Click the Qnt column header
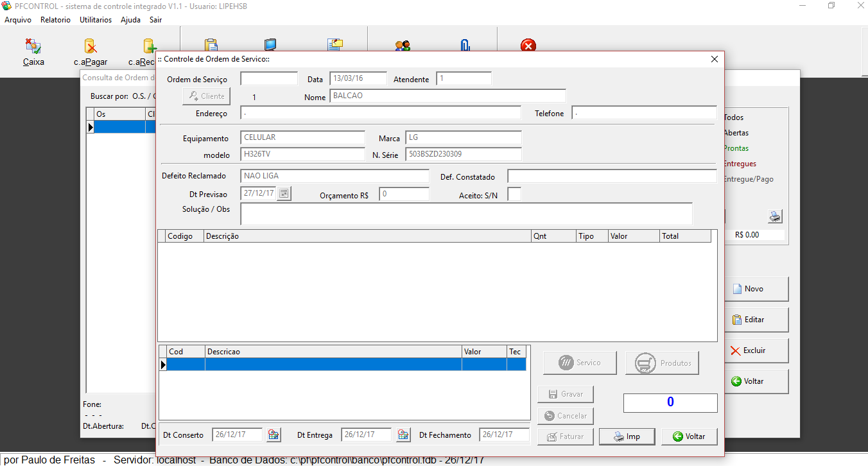The width and height of the screenshot is (868, 466). click(x=553, y=236)
